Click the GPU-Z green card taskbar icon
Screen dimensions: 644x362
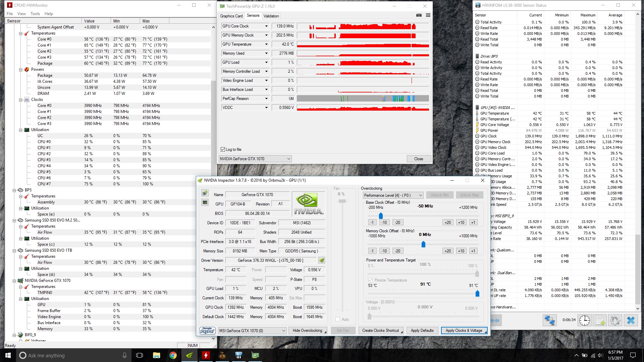pyautogui.click(x=255, y=355)
